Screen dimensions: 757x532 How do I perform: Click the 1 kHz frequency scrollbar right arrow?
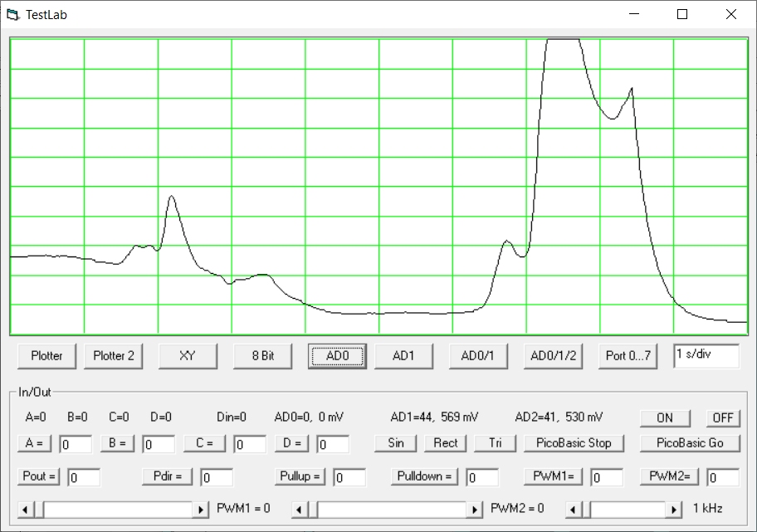coord(676,509)
